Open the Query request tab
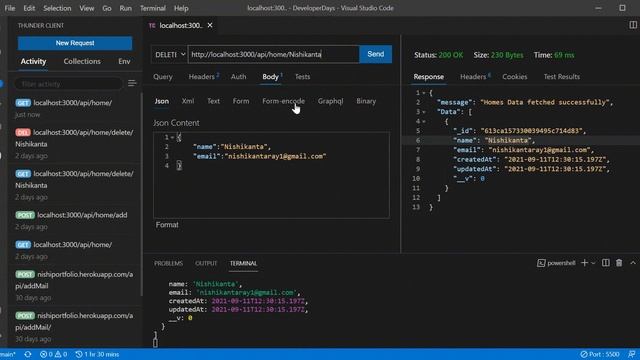This screenshot has width=640, height=360. [163, 77]
